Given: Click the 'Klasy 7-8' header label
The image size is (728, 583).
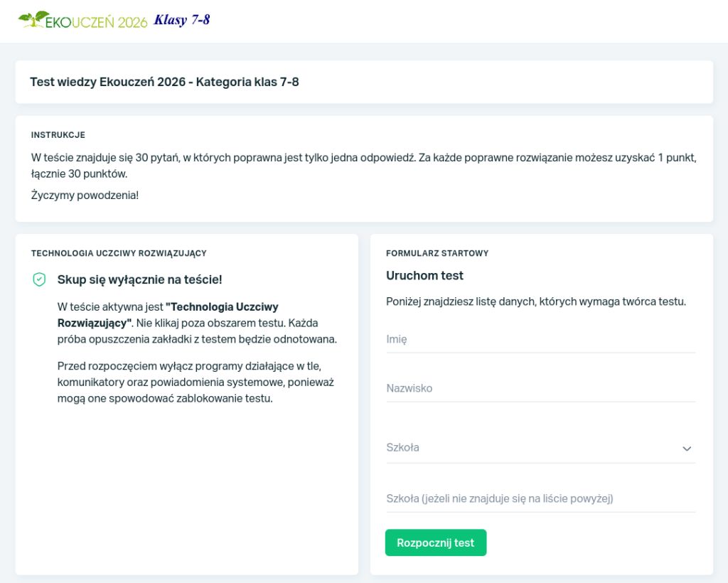Looking at the screenshot, I should (182, 20).
